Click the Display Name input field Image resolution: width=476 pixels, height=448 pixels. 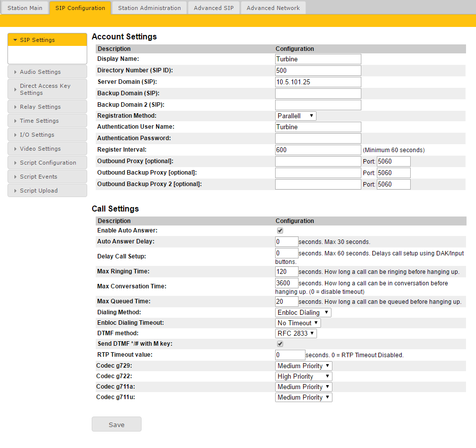(x=318, y=59)
